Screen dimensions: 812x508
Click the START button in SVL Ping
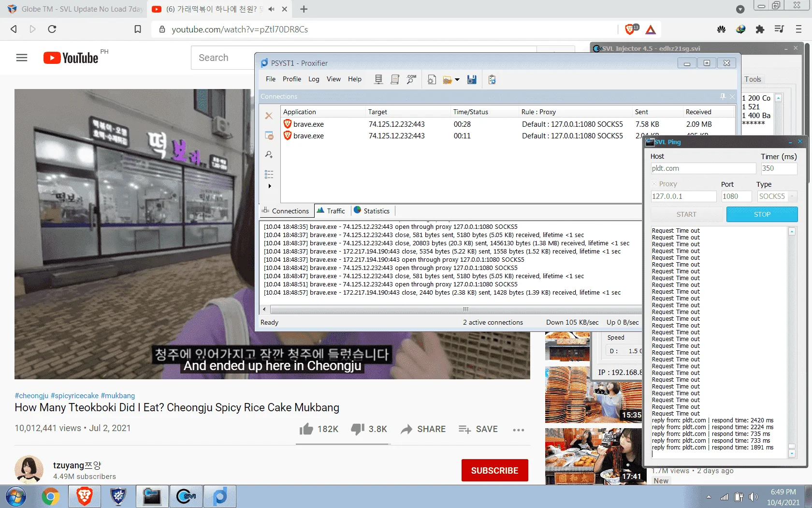coord(686,214)
